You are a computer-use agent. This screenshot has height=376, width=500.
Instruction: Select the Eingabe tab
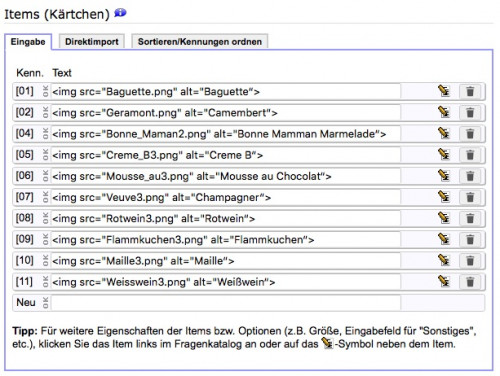(x=28, y=42)
